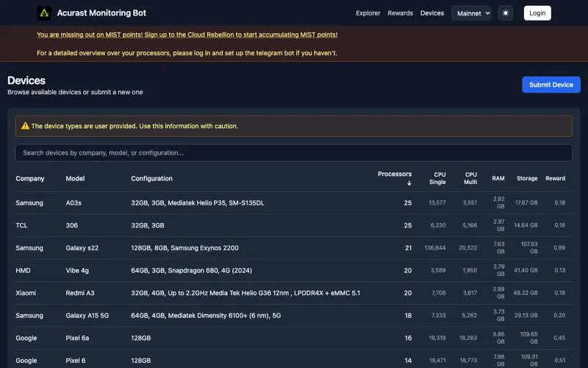Select the Galaxy A15 5G model cell
This screenshot has height=368, width=588.
(x=87, y=316)
